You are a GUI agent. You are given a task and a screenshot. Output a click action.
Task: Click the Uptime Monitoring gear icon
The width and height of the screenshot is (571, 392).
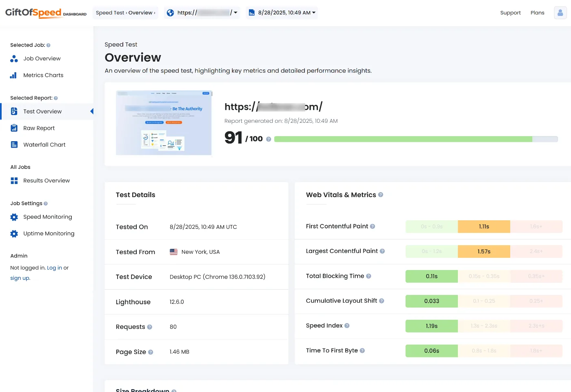pyautogui.click(x=14, y=234)
